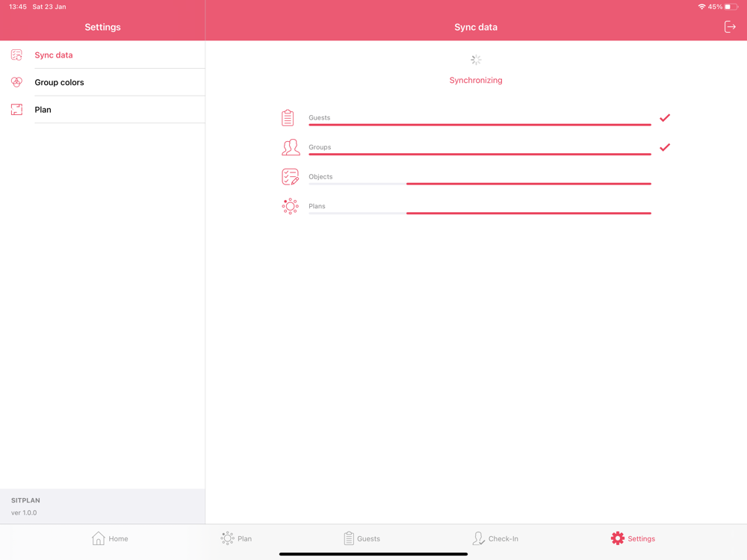Click the Objects checklist icon
747x560 pixels.
[290, 177]
